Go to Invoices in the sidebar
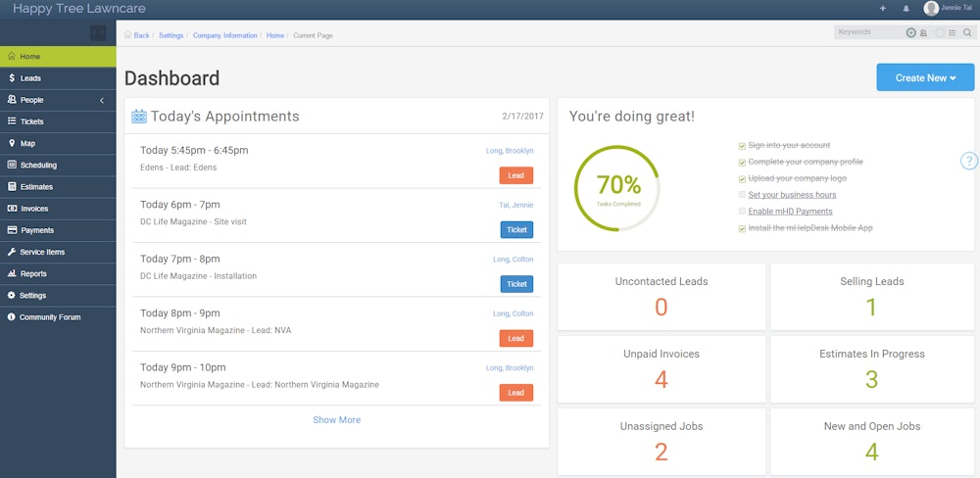The image size is (980, 478). (x=34, y=209)
